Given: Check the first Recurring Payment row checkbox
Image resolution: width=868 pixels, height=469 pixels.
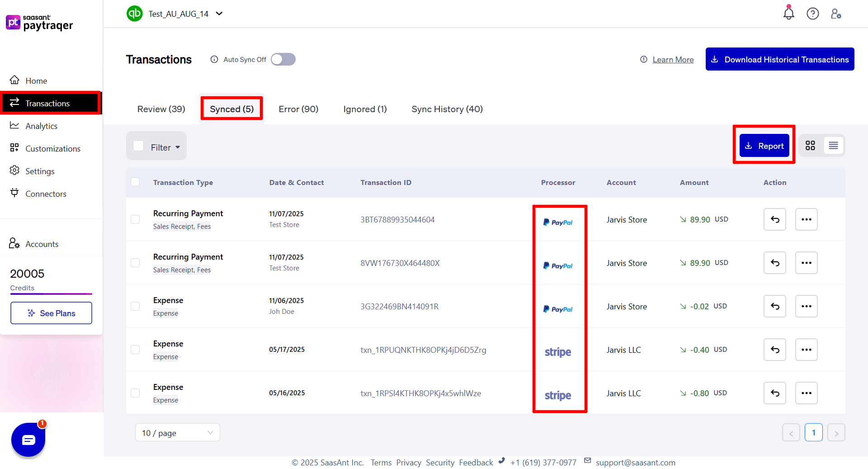Looking at the screenshot, I should coord(135,219).
